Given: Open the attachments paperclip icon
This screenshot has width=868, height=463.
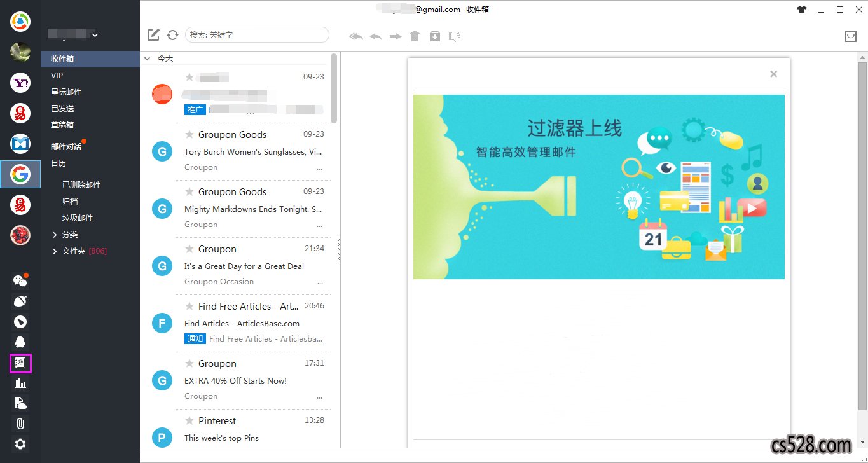Looking at the screenshot, I should point(20,424).
